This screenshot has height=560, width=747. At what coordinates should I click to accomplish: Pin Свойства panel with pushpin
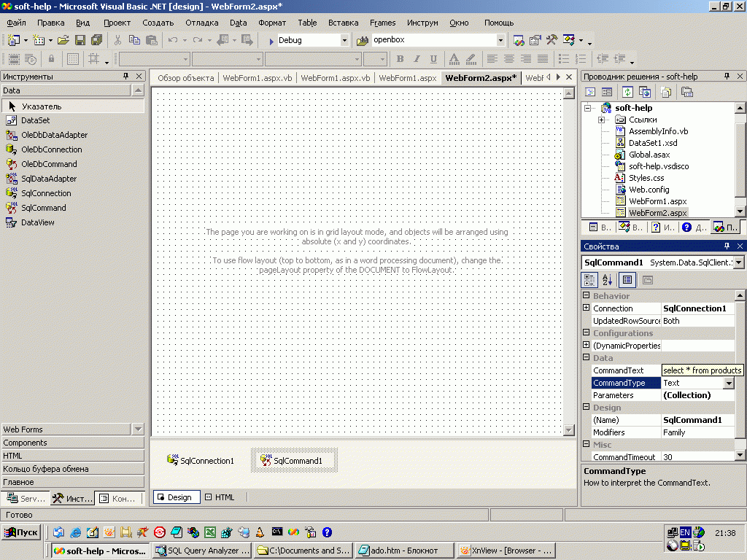(x=727, y=246)
